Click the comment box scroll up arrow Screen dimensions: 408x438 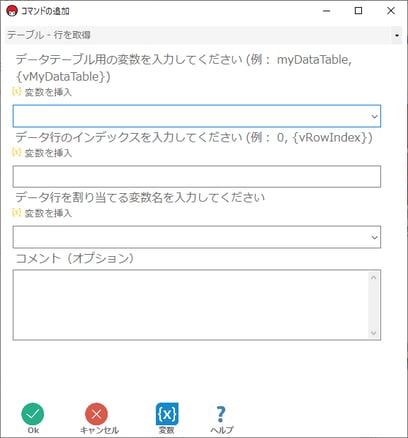pos(373,277)
